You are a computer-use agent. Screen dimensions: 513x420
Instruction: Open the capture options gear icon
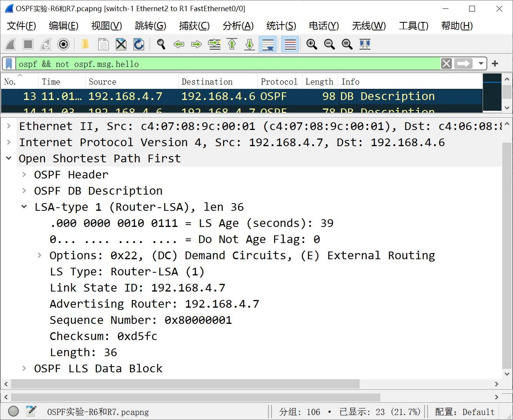coord(63,44)
